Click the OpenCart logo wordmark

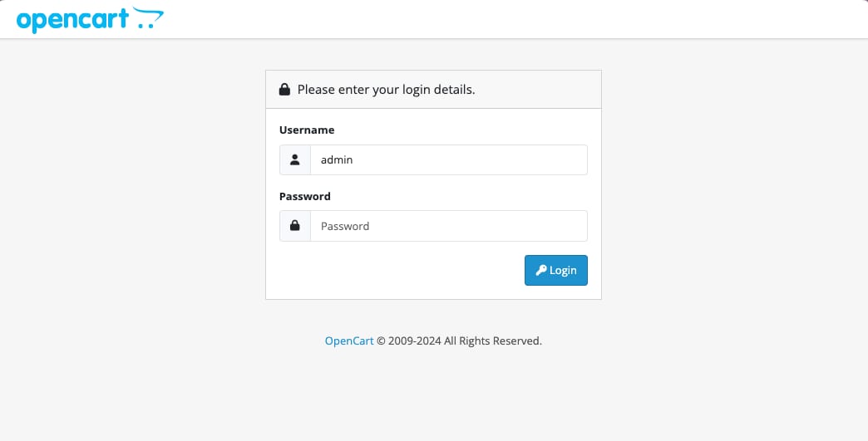(73, 19)
